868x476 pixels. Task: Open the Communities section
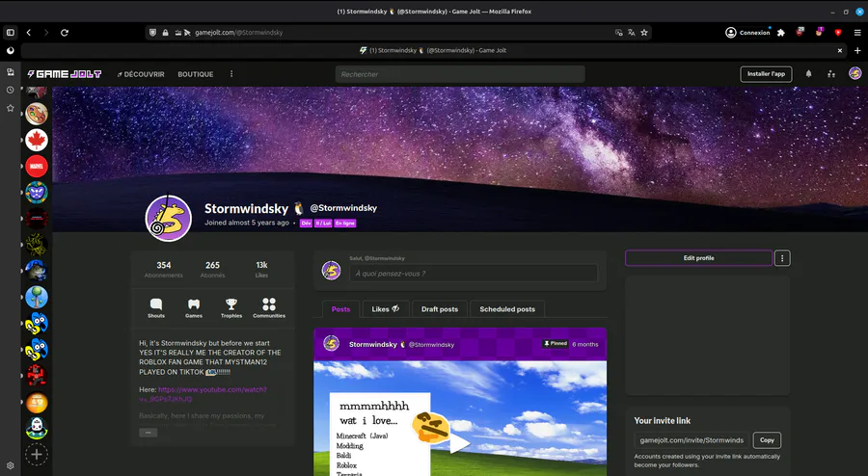point(269,308)
